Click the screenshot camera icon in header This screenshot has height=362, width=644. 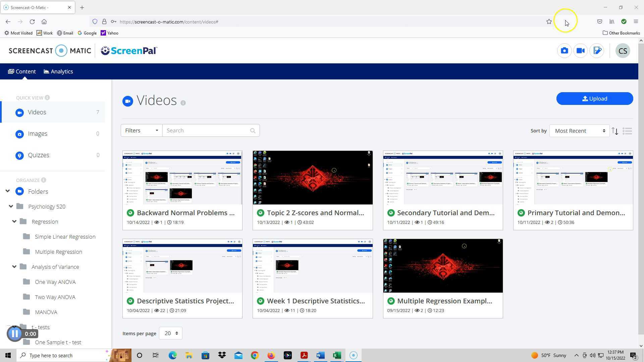click(x=564, y=51)
